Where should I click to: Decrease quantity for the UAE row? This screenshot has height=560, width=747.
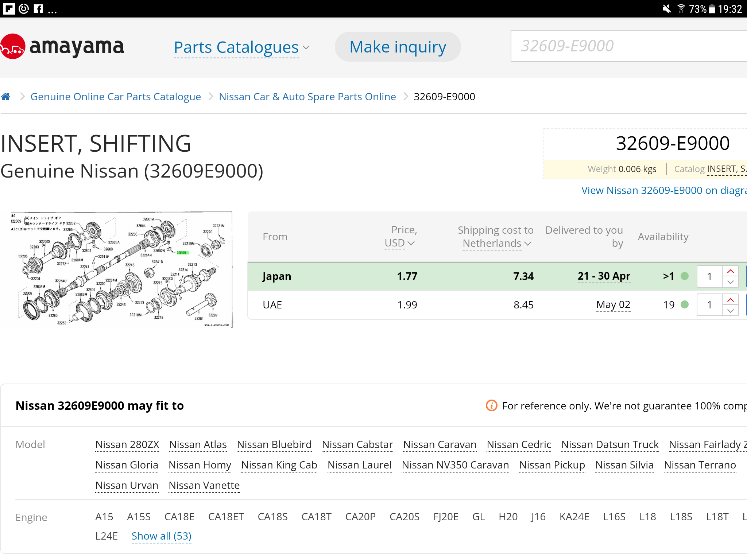click(730, 311)
